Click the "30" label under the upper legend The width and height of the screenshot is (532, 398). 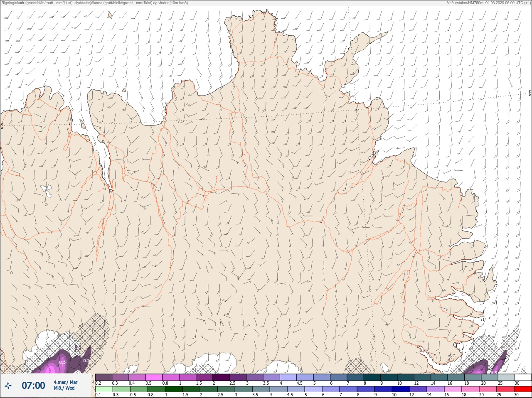517,383
